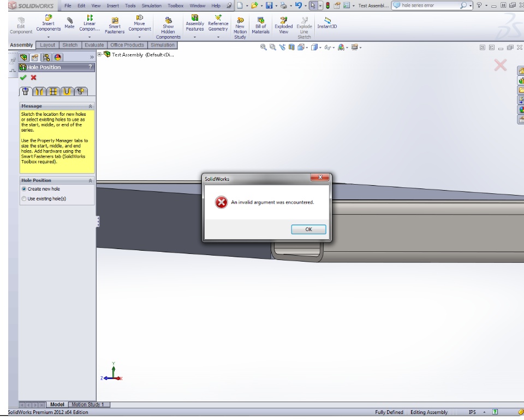
Task: Click OK in the error dialog
Action: (308, 229)
